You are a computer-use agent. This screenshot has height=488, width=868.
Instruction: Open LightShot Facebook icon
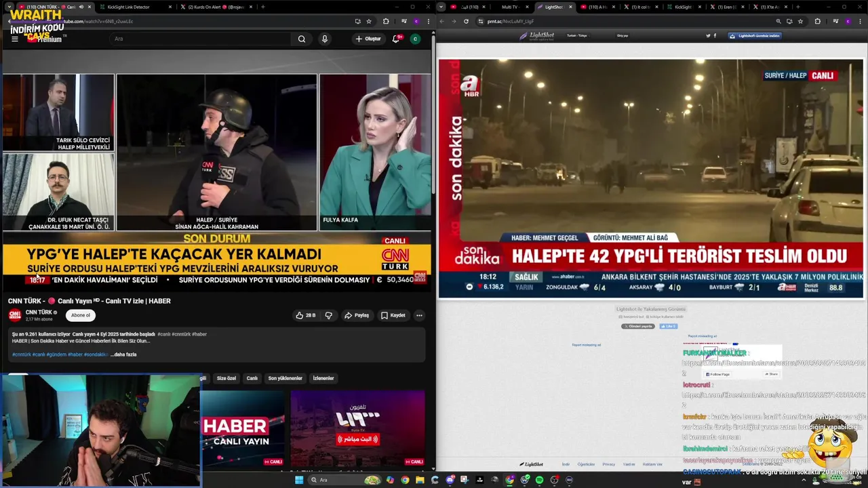coord(715,36)
